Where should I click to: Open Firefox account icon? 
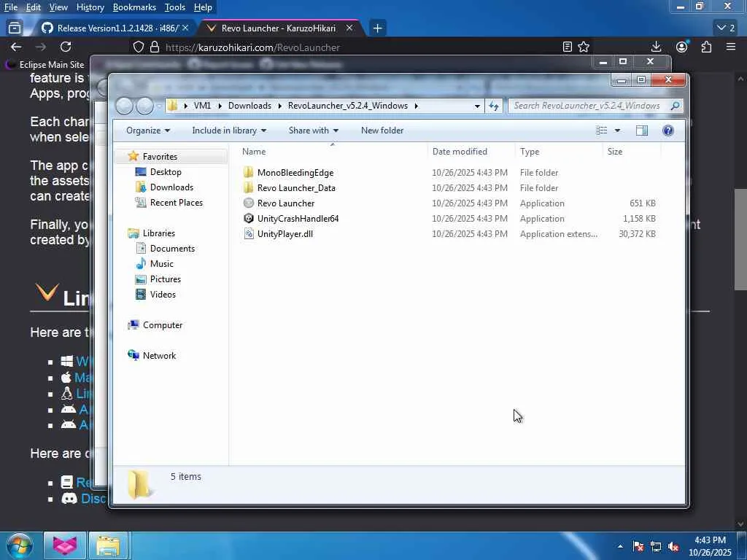click(x=682, y=47)
